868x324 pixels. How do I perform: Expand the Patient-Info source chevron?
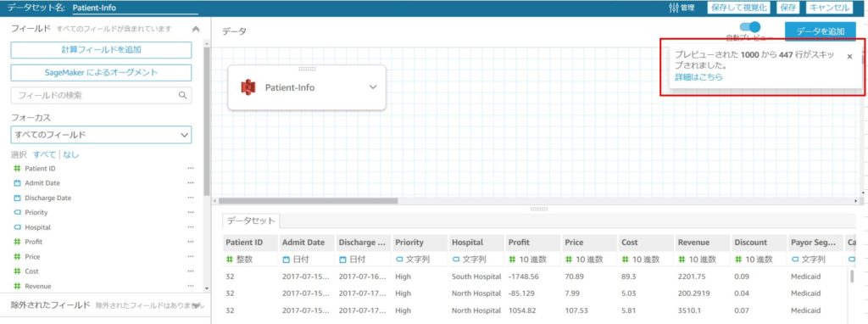point(373,87)
